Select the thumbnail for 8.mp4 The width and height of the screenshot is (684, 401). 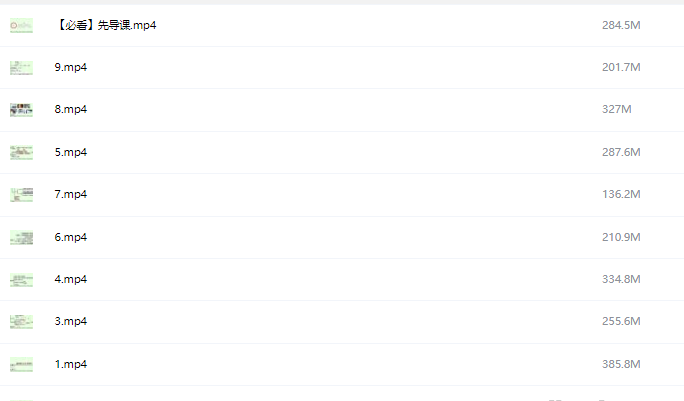coord(21,110)
